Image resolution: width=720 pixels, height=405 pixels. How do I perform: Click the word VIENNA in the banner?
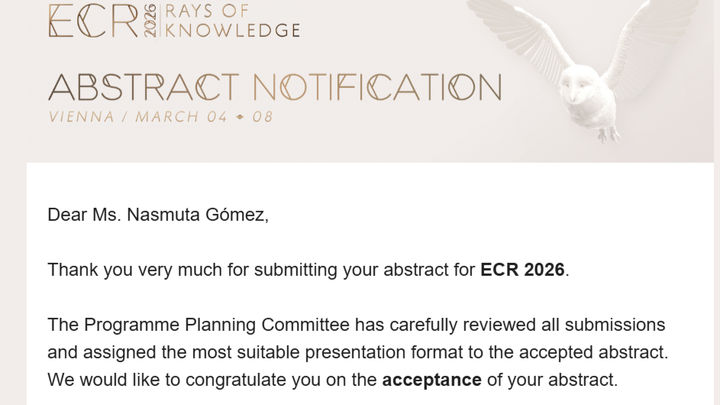click(80, 117)
